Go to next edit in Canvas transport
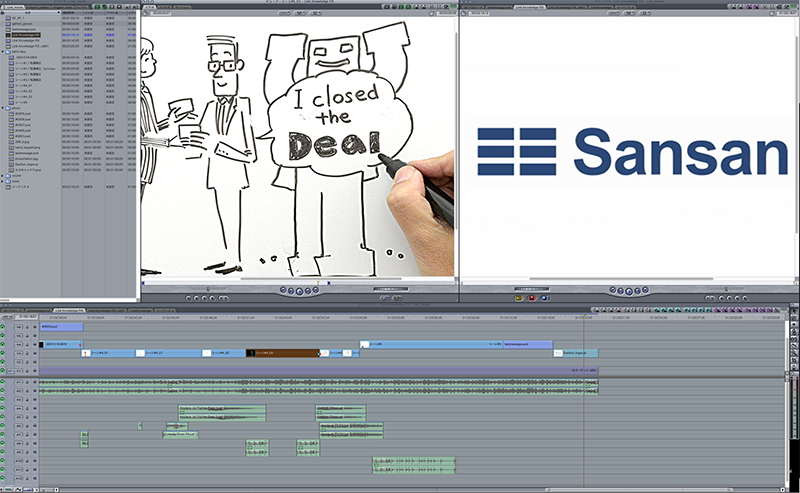Viewport: 800px width, 493px height. [645, 290]
